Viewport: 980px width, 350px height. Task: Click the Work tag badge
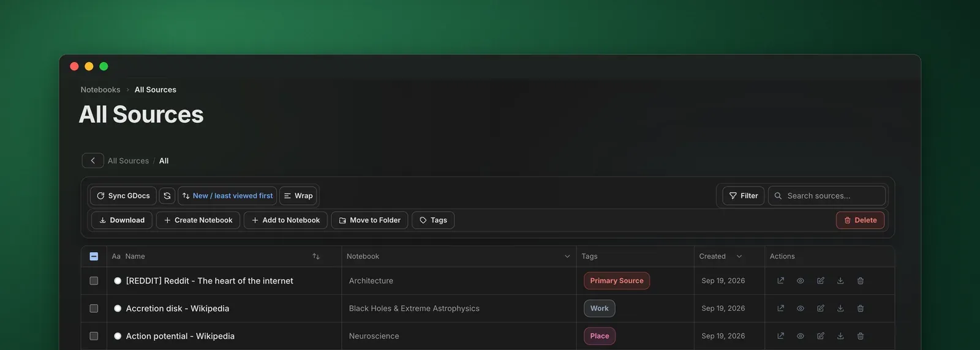click(x=600, y=308)
